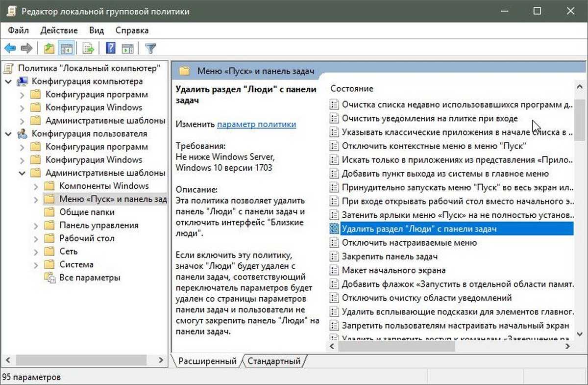This screenshot has width=588, height=385.
Task: Collapse the Конфигурация пользователя node
Action: (x=8, y=134)
